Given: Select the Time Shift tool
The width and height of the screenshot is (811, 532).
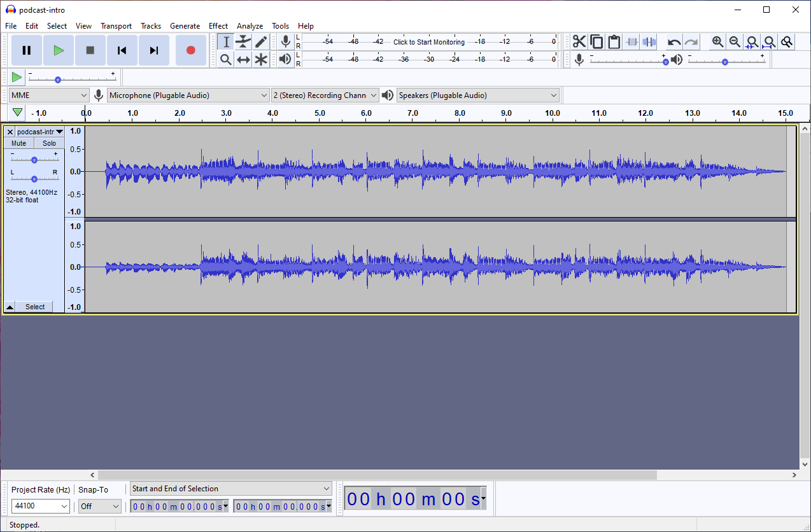Looking at the screenshot, I should point(243,60).
